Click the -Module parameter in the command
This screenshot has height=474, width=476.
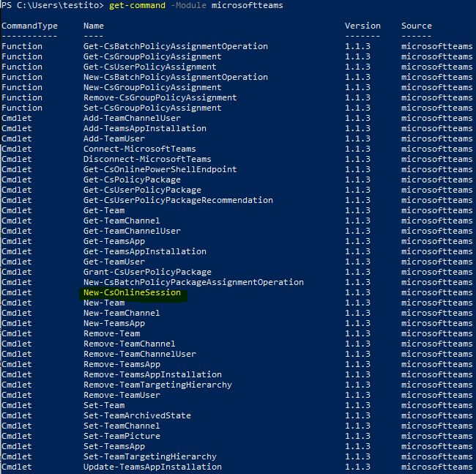click(x=188, y=5)
